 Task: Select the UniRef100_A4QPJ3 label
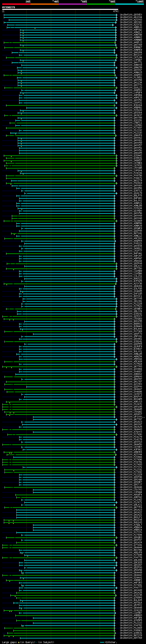pyautogui.click(x=131, y=42)
